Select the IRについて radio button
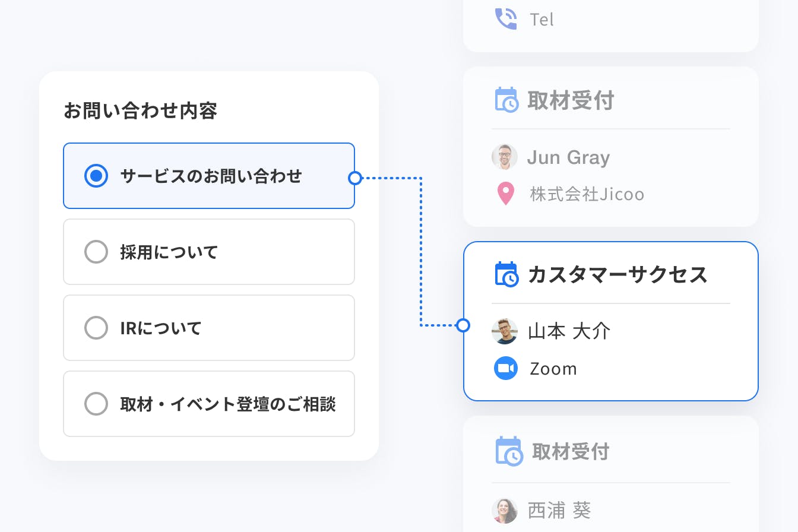 96,328
